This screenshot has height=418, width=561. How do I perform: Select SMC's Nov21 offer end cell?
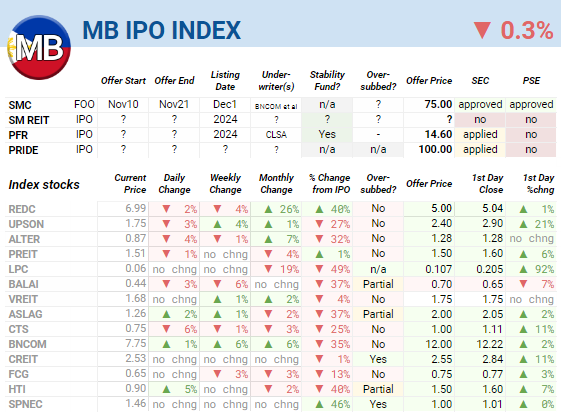[x=174, y=104]
